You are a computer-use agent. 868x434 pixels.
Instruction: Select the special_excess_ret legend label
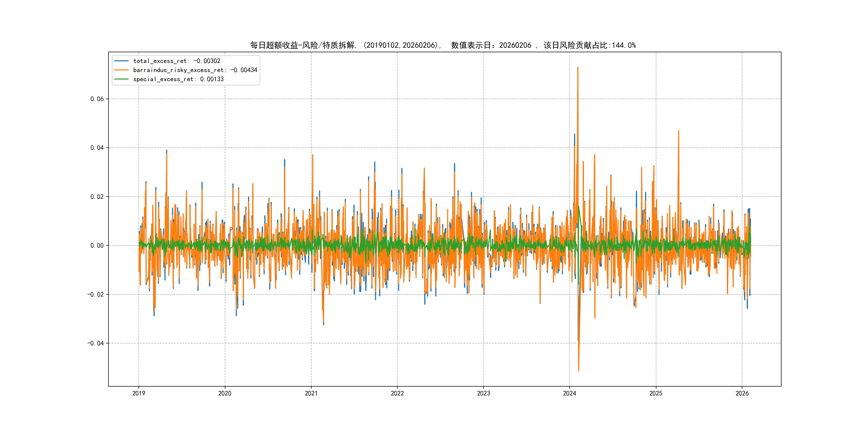178,79
